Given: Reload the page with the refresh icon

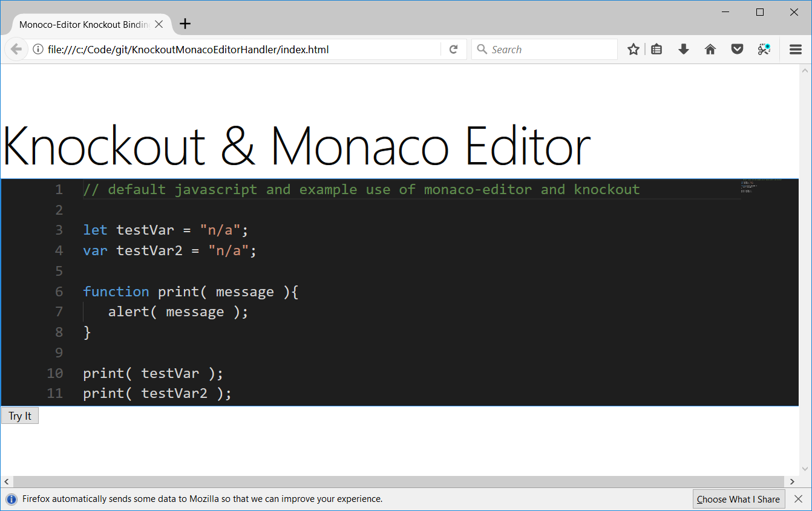Looking at the screenshot, I should coord(453,50).
